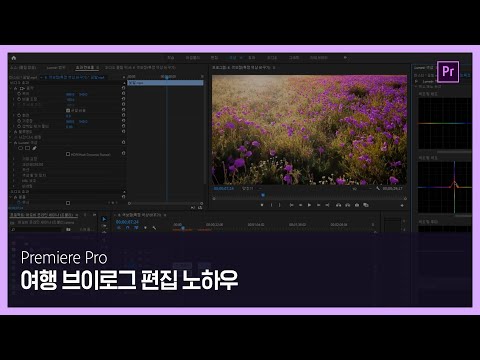The width and height of the screenshot is (480, 360).
Task: Click the Project panel search field
Action: click(37, 230)
